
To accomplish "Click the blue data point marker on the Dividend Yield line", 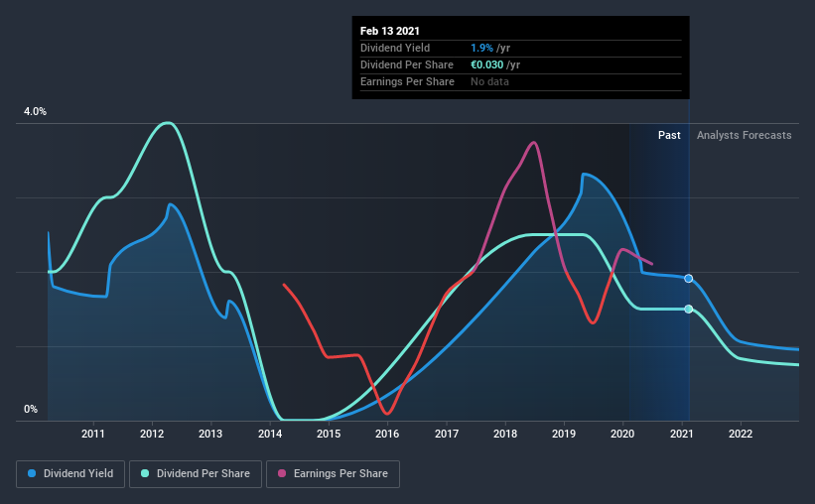I will point(688,279).
